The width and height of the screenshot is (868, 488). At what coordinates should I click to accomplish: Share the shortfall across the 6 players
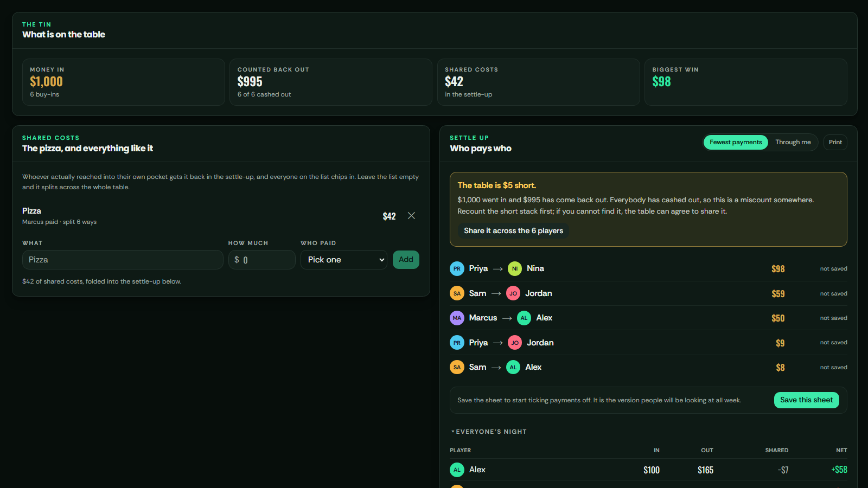point(513,230)
